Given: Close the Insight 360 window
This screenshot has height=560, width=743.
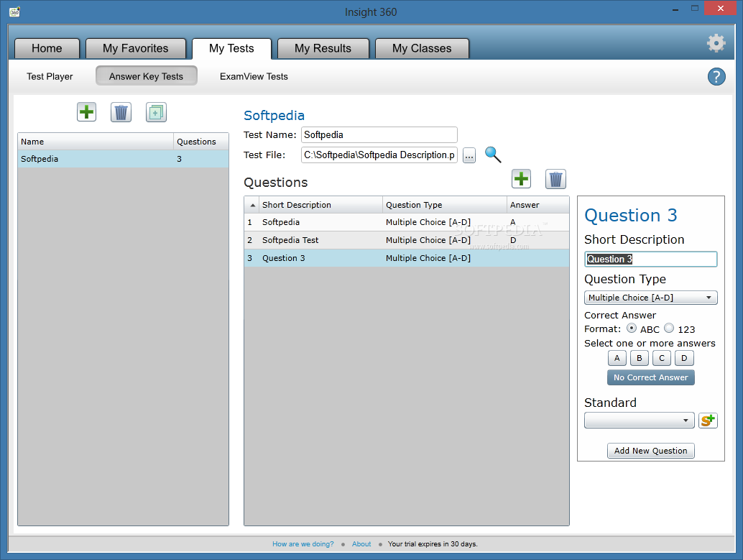Looking at the screenshot, I should click(x=720, y=9).
